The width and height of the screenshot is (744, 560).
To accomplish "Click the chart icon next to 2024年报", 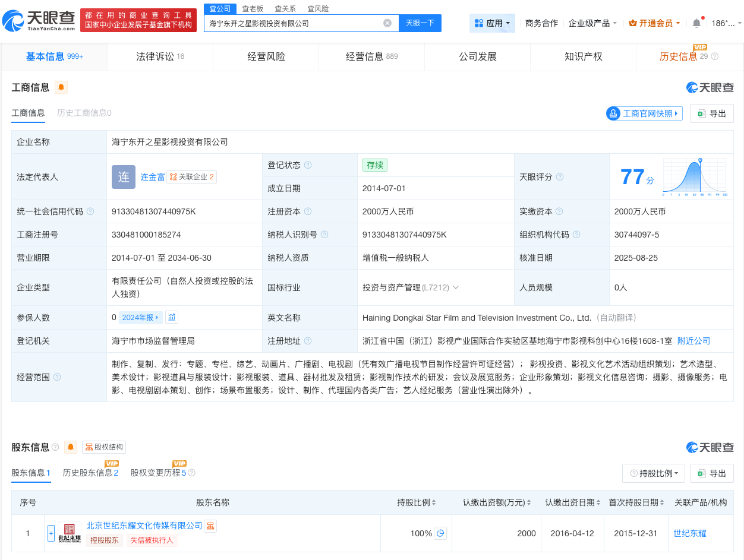I will point(172,317).
